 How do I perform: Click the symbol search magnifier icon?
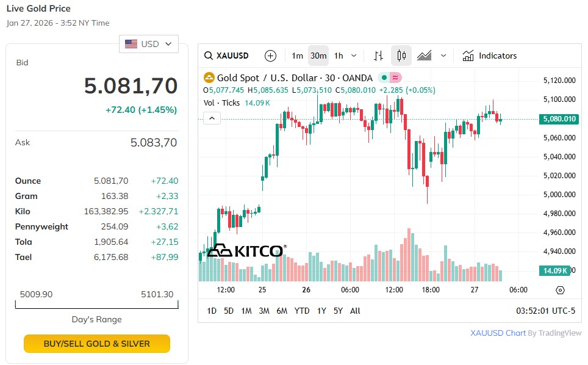pyautogui.click(x=209, y=56)
